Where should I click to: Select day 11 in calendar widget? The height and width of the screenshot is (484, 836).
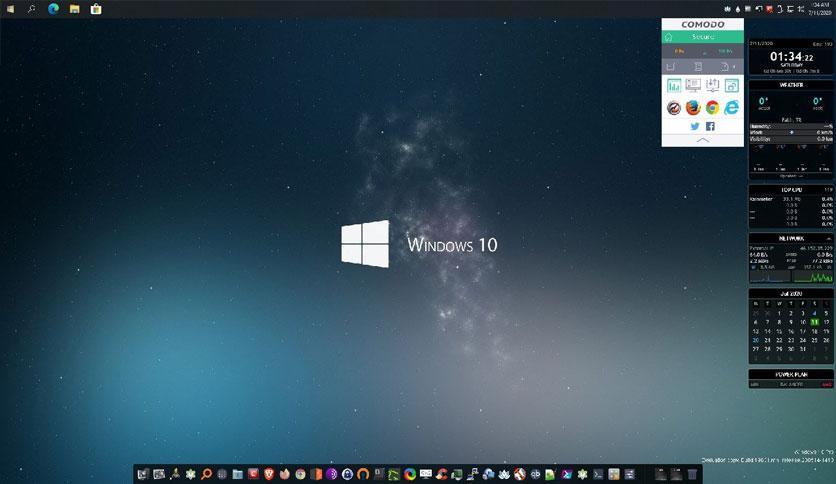coord(815,322)
